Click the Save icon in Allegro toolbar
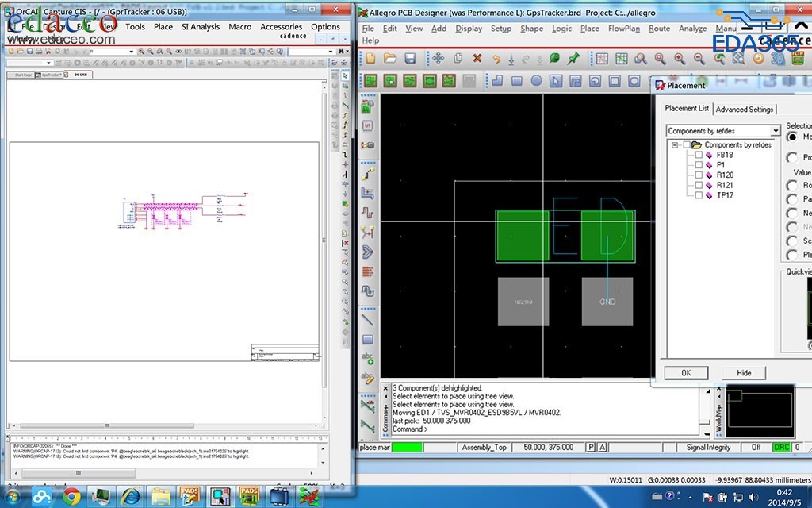812x508 pixels. pos(410,59)
